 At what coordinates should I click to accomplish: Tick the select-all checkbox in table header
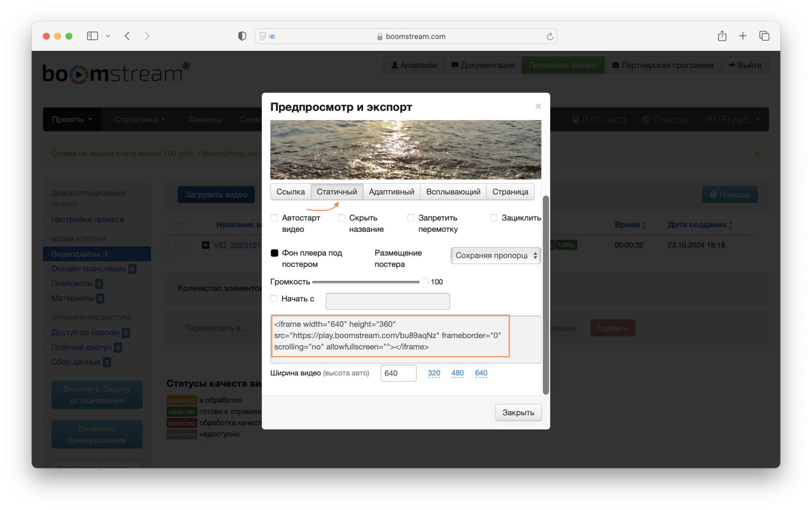[x=179, y=226]
